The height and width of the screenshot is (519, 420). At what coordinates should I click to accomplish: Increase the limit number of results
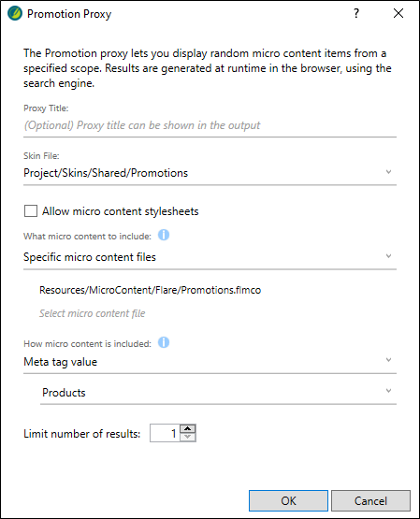coord(188,428)
